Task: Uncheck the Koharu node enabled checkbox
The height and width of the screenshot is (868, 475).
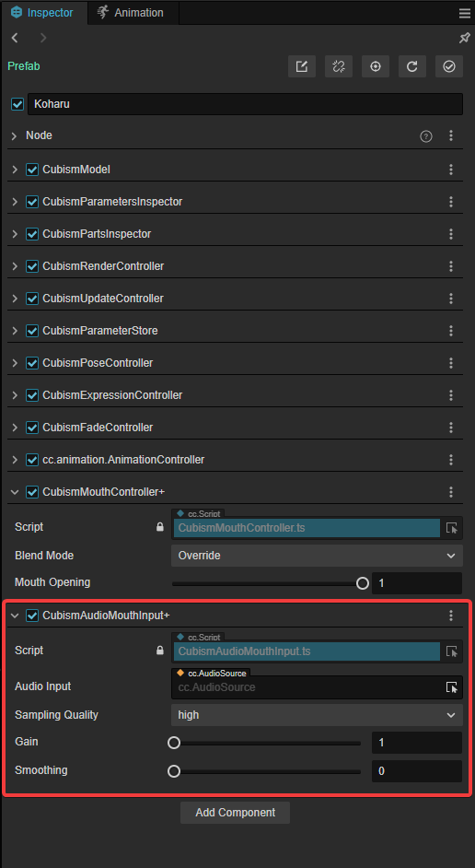Action: point(17,104)
